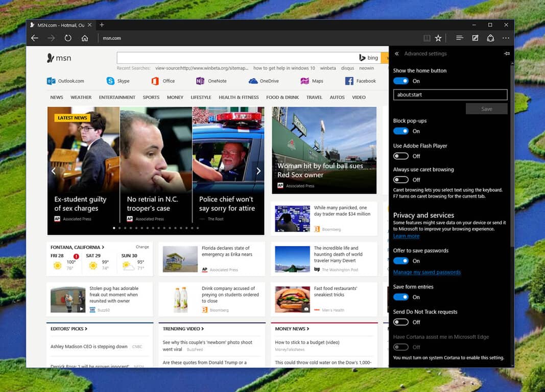Open 'How to stick to a budget' link

pyautogui.click(x=307, y=342)
